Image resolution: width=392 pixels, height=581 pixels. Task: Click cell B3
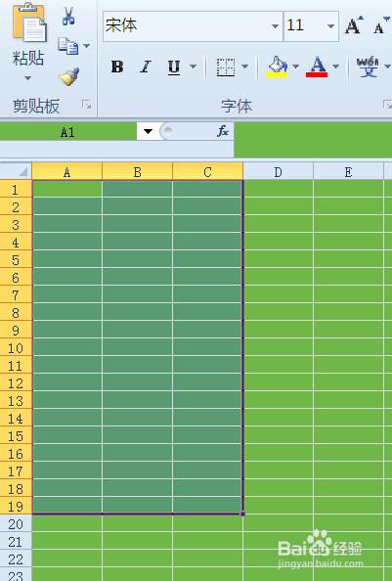(137, 224)
